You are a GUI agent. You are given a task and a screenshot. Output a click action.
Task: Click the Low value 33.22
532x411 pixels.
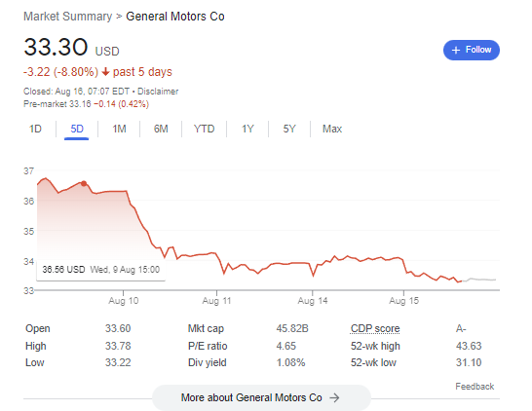118,362
